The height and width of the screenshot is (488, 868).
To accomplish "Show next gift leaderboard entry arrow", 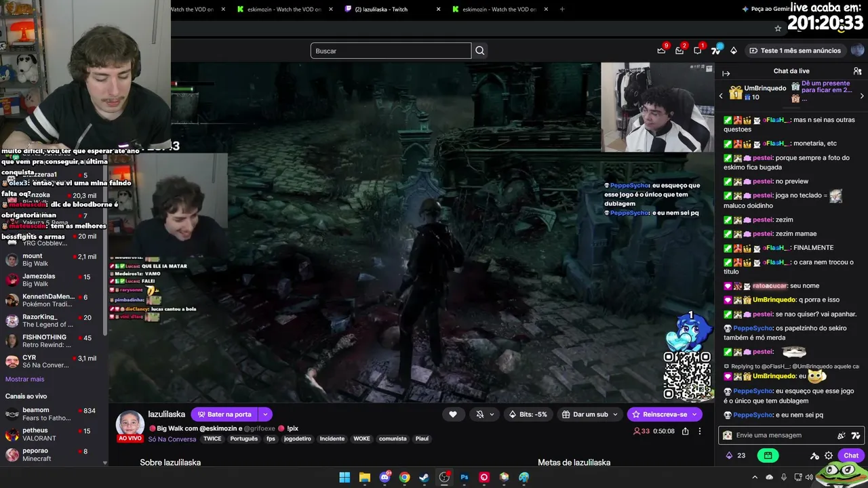I will click(x=862, y=96).
